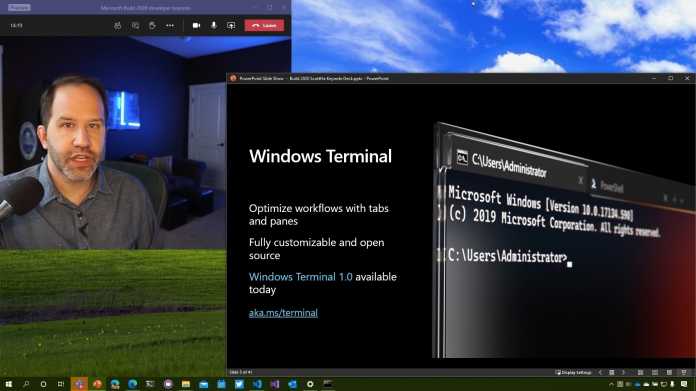Open the terminal icon on the taskbar
The width and height of the screenshot is (696, 391).
[328, 384]
